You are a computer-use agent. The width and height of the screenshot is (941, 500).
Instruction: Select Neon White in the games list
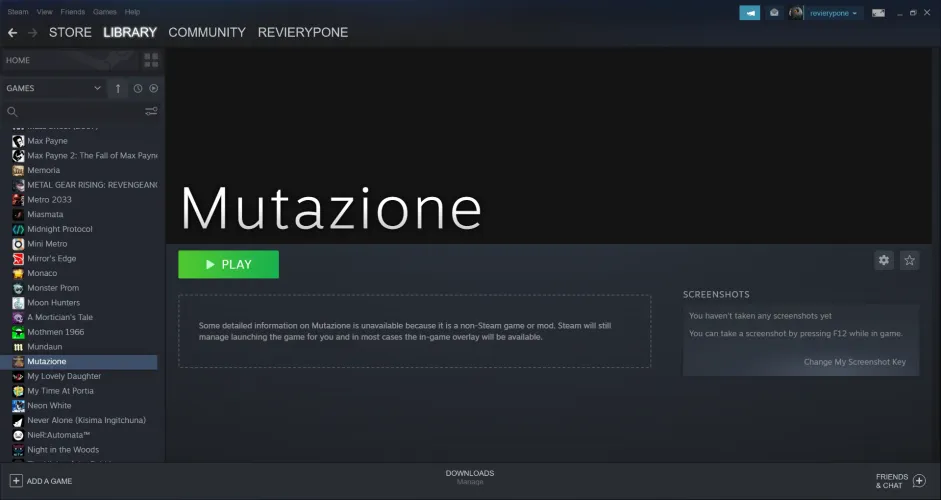pyautogui.click(x=48, y=406)
